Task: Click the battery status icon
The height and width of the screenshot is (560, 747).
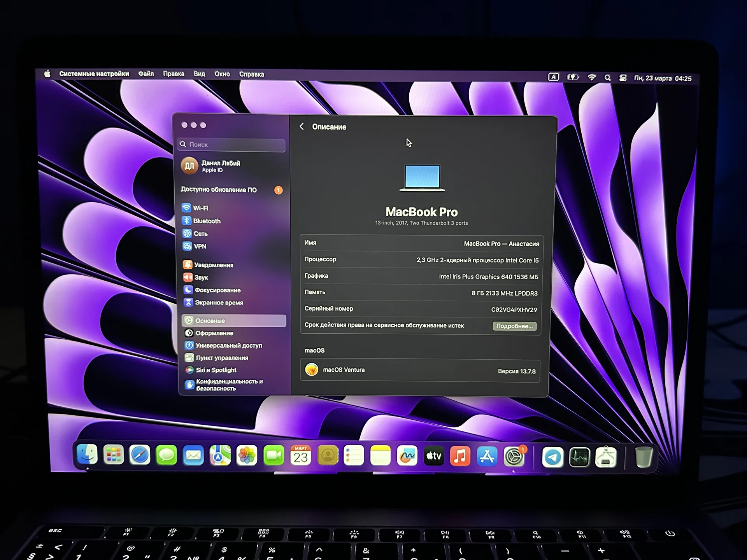Action: tap(573, 77)
